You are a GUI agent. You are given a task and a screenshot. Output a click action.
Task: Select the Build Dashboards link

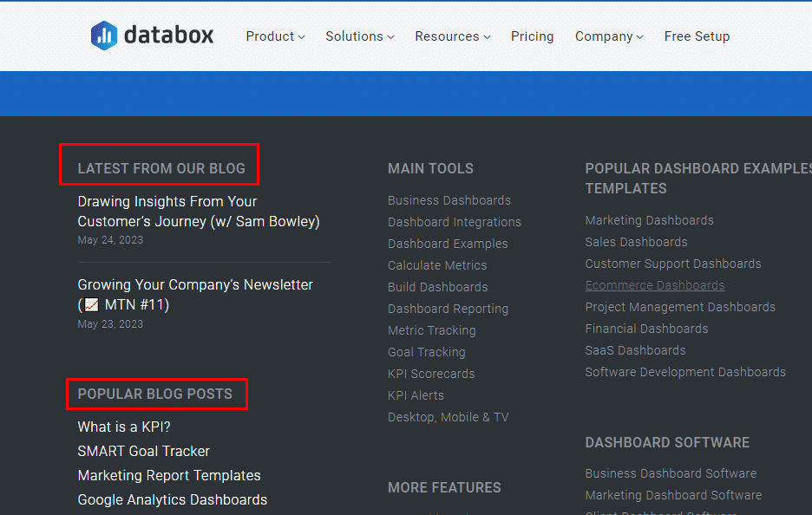pos(437,287)
